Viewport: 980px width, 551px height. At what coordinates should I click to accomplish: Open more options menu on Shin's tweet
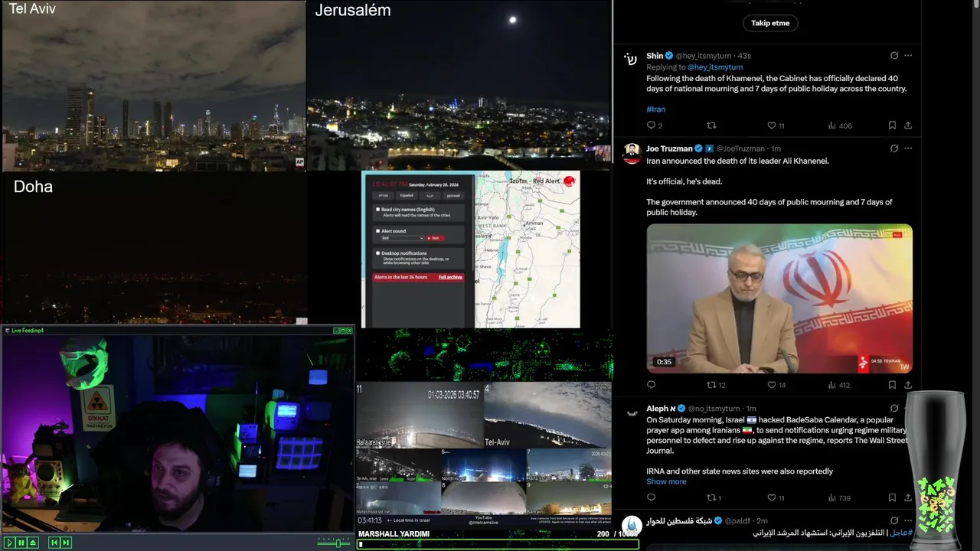point(908,56)
